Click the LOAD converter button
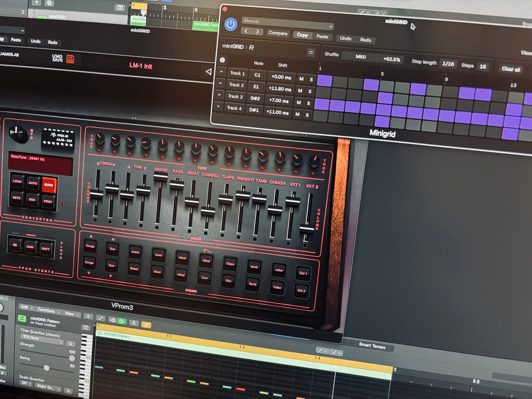Viewport: 532px width, 399px height. pos(17,181)
